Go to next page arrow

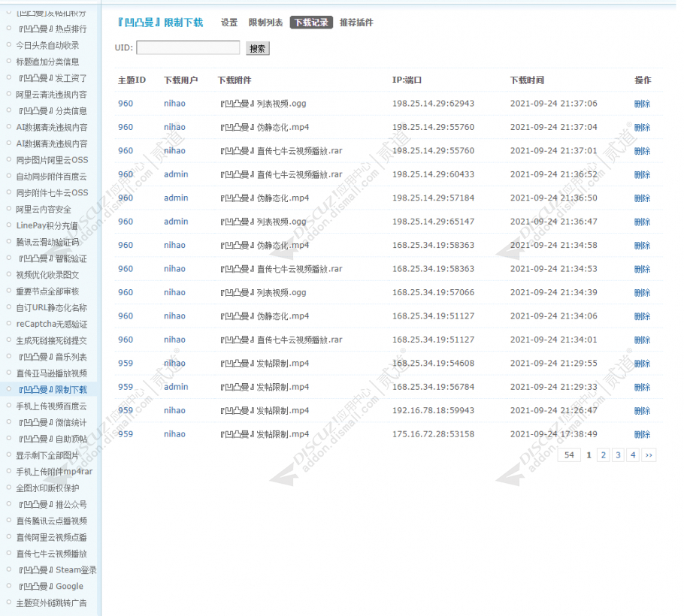click(649, 455)
